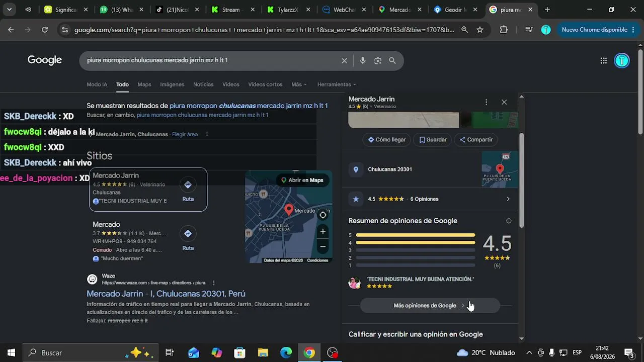This screenshot has width=644, height=362.
Task: Open the three-dot menu beside Elegir área
Action: pos(207,134)
